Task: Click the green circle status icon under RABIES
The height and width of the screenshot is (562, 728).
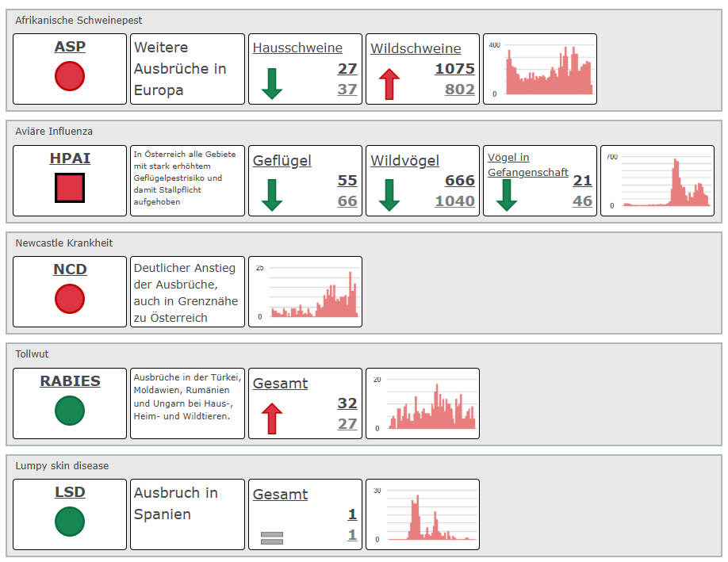Action: [70, 411]
